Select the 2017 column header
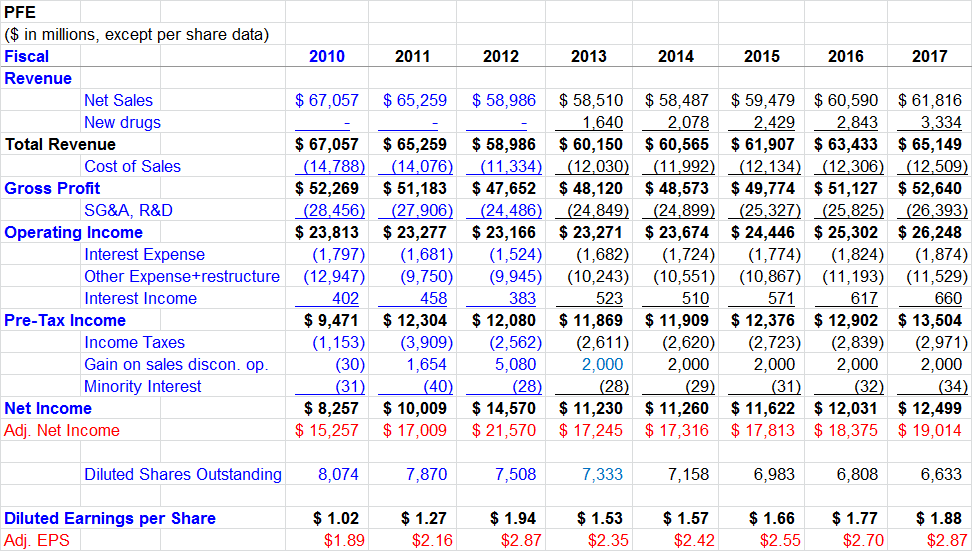 [x=929, y=56]
